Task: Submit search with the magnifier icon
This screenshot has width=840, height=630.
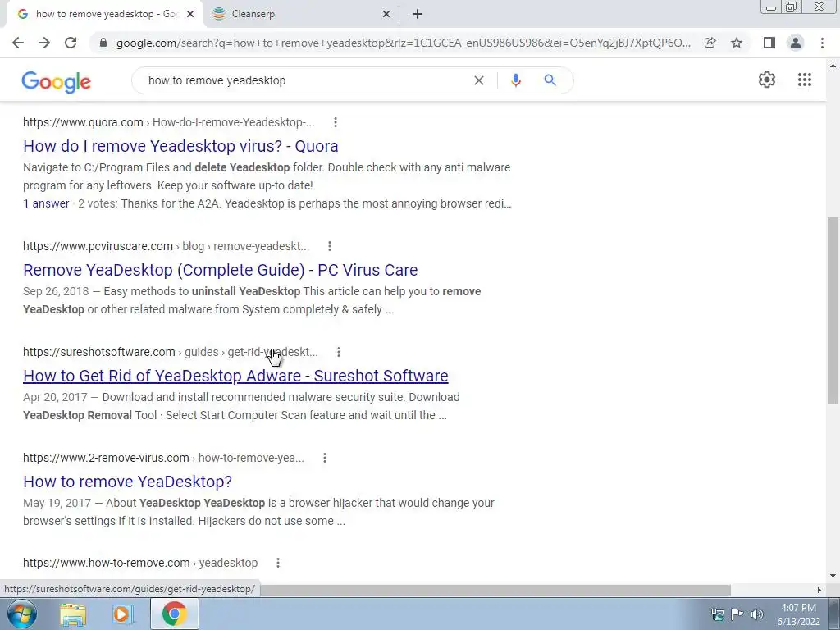Action: point(550,80)
